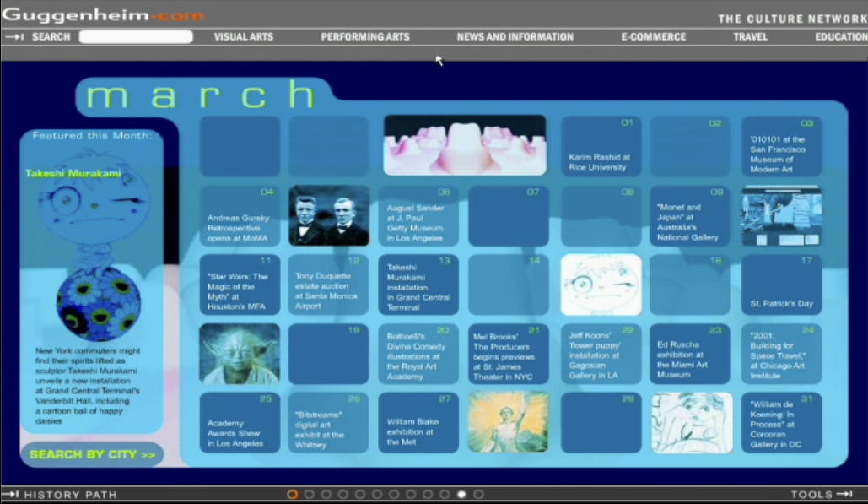The image size is (868, 504).
Task: Click into the search input field
Action: (136, 37)
